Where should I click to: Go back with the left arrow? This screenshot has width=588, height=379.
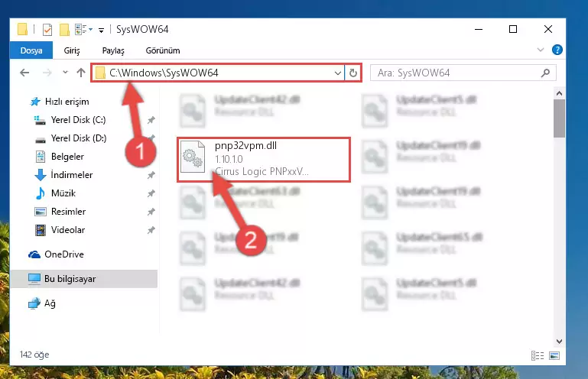point(24,73)
